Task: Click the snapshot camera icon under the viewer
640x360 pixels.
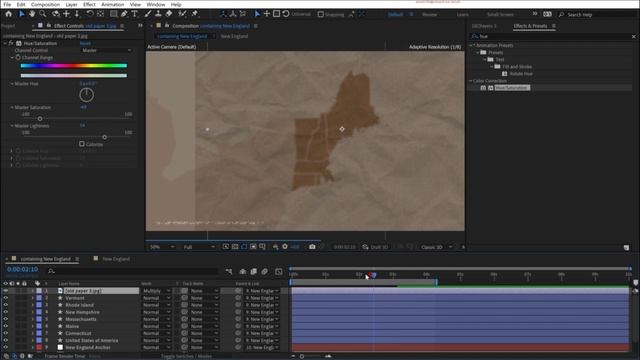Action: pos(312,247)
